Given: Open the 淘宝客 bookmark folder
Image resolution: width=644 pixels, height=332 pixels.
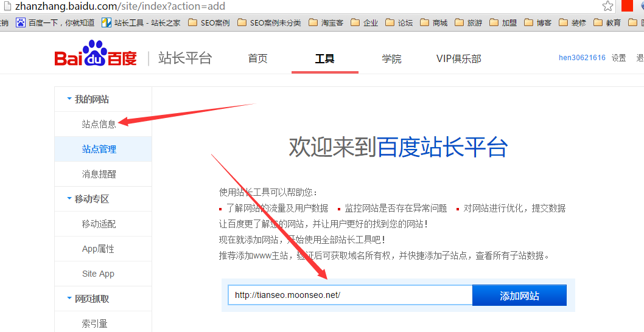Looking at the screenshot, I should coord(326,22).
